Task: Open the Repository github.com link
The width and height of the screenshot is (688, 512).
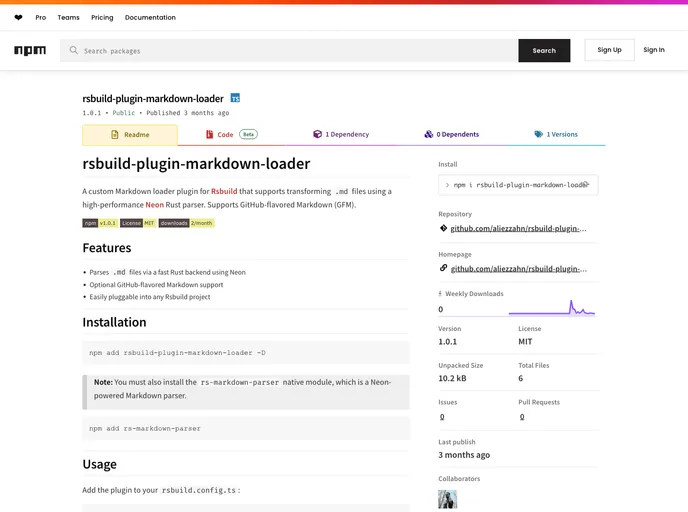Action: [x=518, y=229]
